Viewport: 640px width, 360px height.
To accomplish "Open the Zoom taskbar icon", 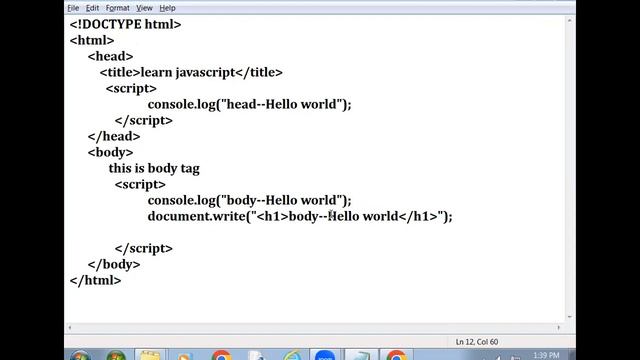I will [325, 355].
